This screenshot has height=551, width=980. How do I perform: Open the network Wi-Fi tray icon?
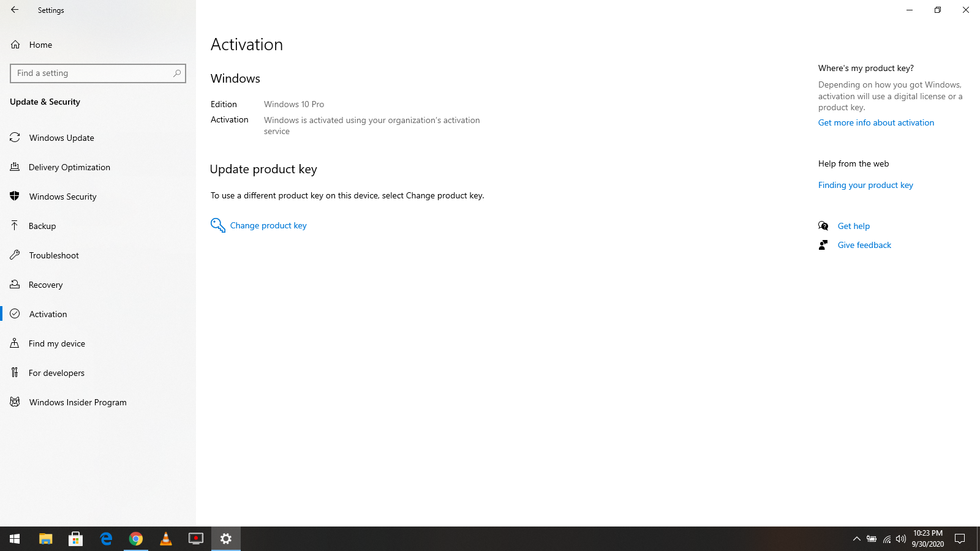(886, 539)
